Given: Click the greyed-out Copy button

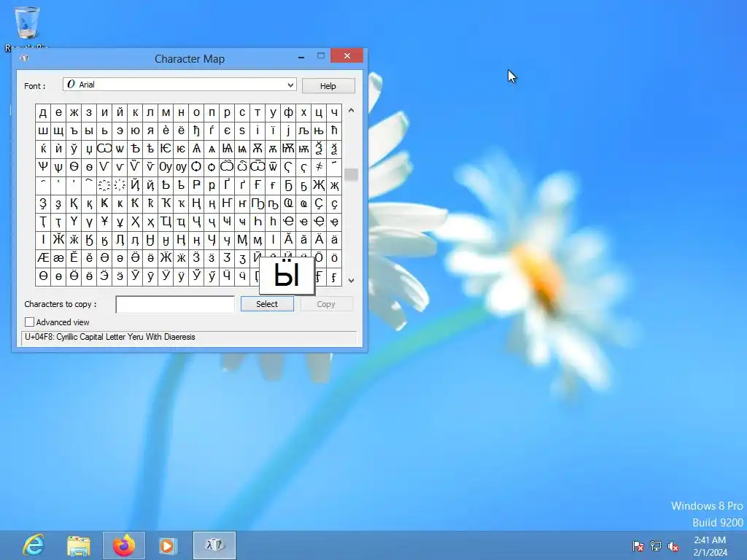Looking at the screenshot, I should [326, 304].
